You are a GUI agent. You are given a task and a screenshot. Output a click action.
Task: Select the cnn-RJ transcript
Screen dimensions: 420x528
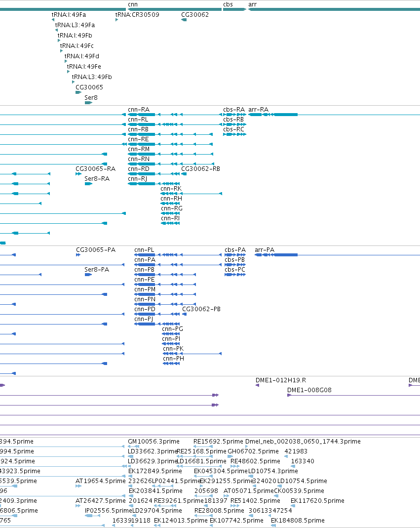pos(138,179)
